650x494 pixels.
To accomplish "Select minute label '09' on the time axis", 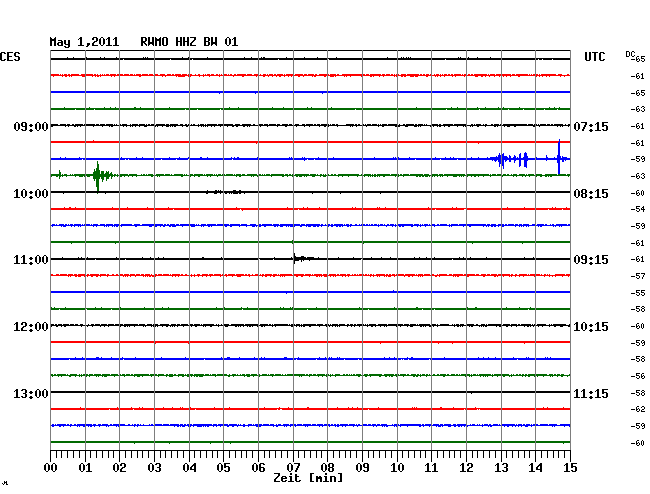I will pos(362,467).
